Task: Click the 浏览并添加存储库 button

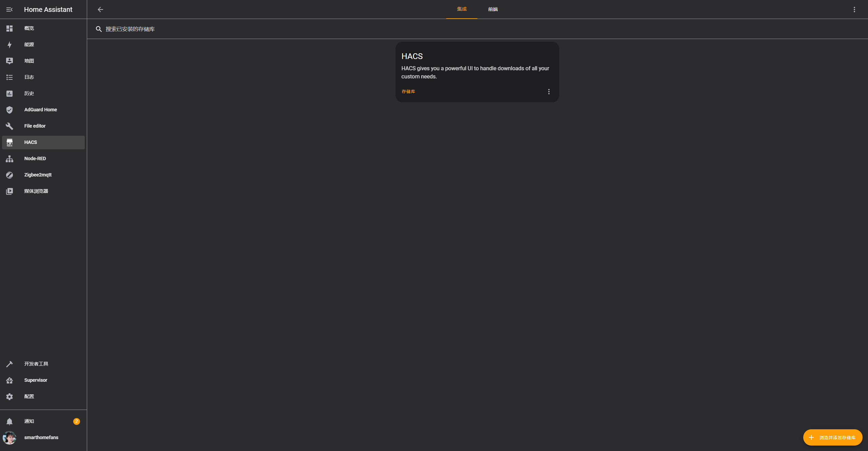Action: (833, 437)
